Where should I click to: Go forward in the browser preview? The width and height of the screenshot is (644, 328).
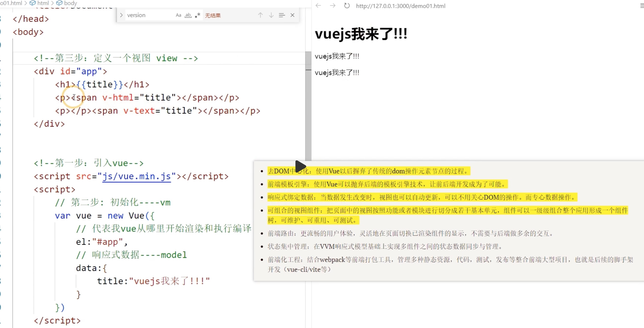click(333, 5)
